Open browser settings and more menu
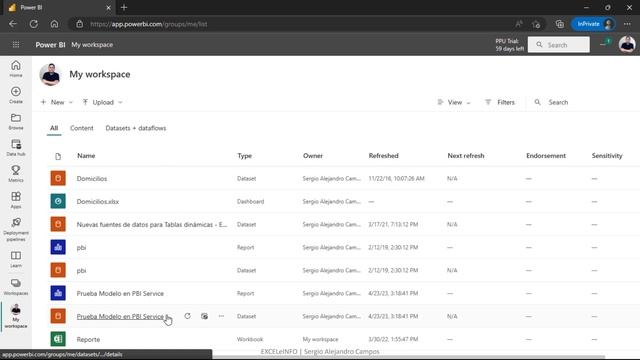The image size is (640, 360). tap(627, 24)
